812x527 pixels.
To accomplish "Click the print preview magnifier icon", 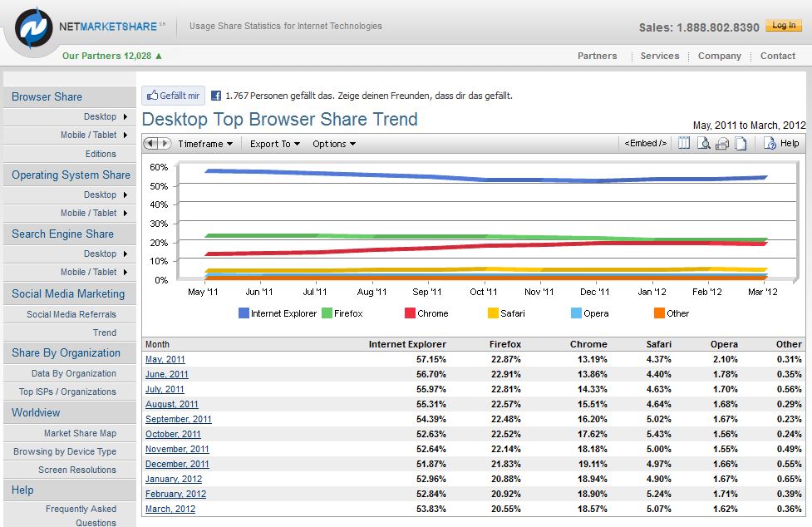I will [x=703, y=143].
